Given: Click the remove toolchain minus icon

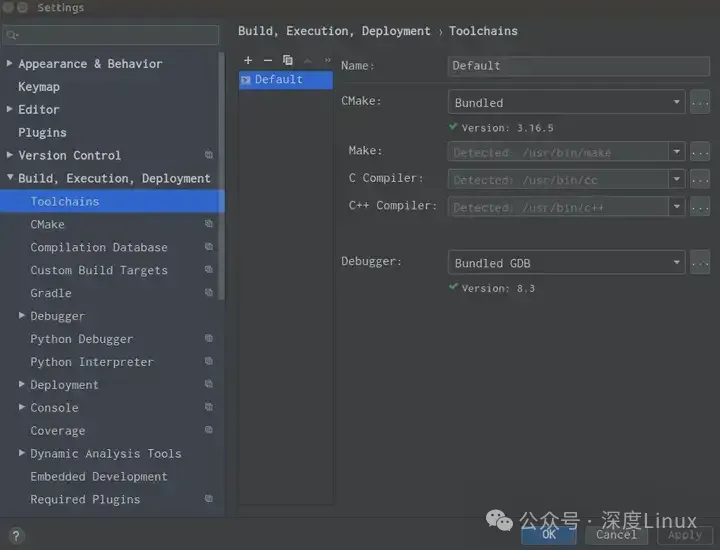Looking at the screenshot, I should tap(267, 60).
